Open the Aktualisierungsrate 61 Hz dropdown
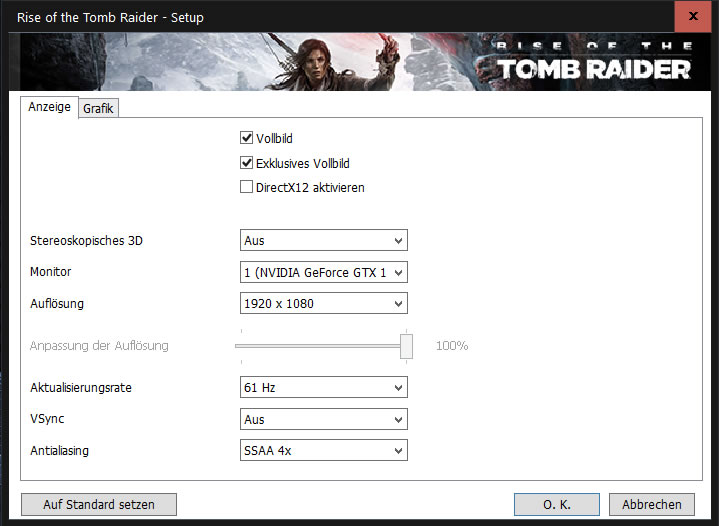Screen dimensions: 719x526 pos(324,388)
